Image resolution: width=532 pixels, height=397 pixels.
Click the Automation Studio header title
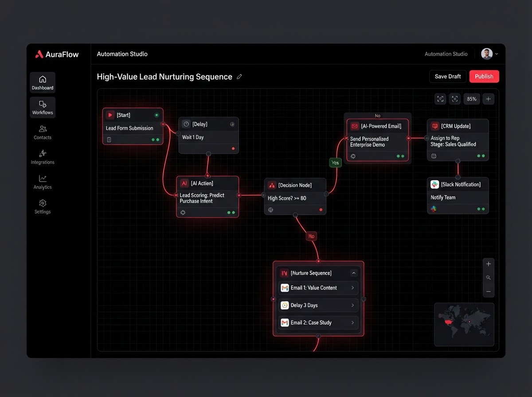pos(122,54)
